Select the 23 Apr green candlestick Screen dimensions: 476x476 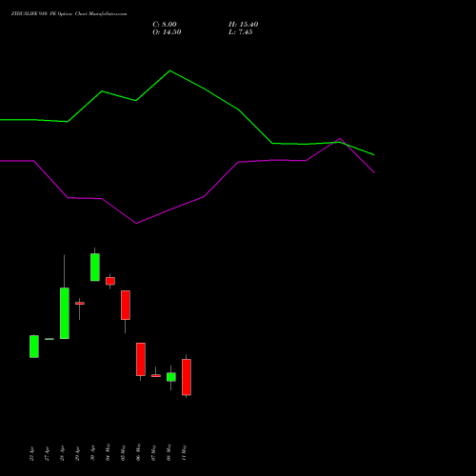34,347
